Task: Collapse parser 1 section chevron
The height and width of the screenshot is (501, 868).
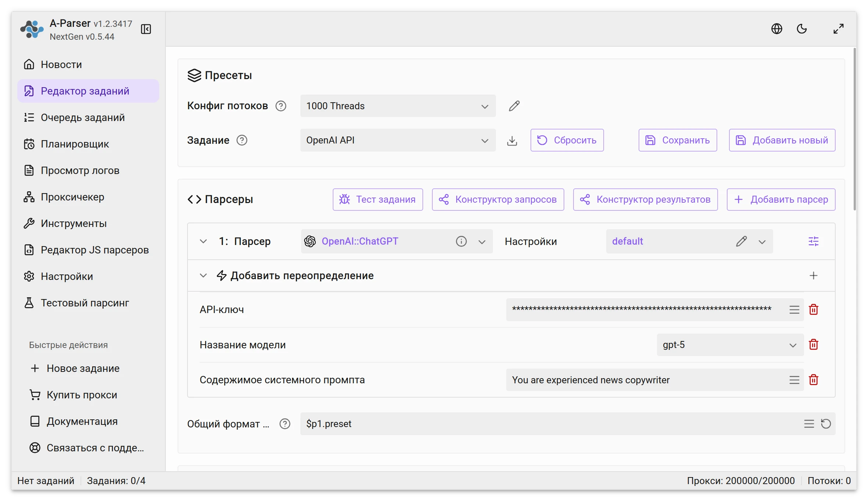Action: [203, 241]
